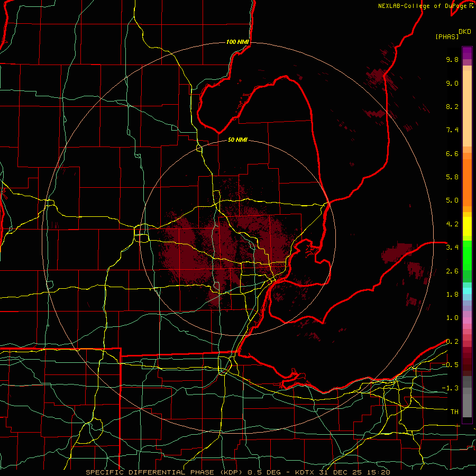
Task: Select the DKD label above the color bar
Action: [x=465, y=32]
